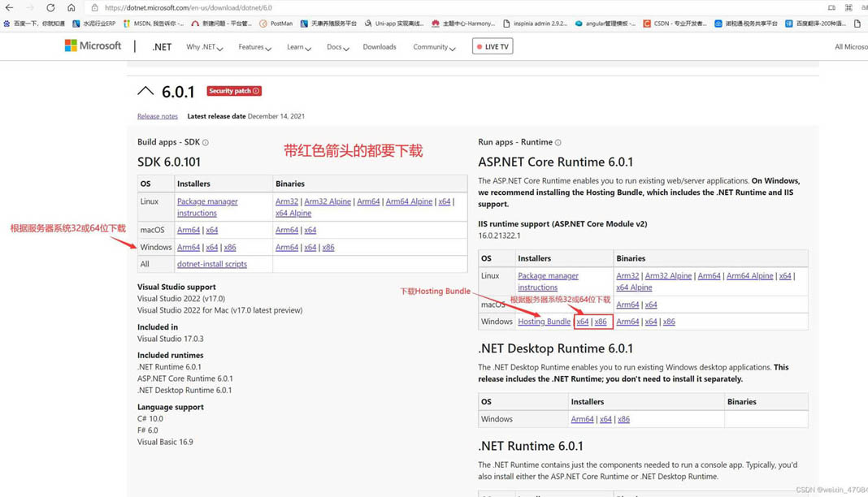Screen dimensions: 868x497
Task: Expand the Community menu
Action: coord(434,47)
